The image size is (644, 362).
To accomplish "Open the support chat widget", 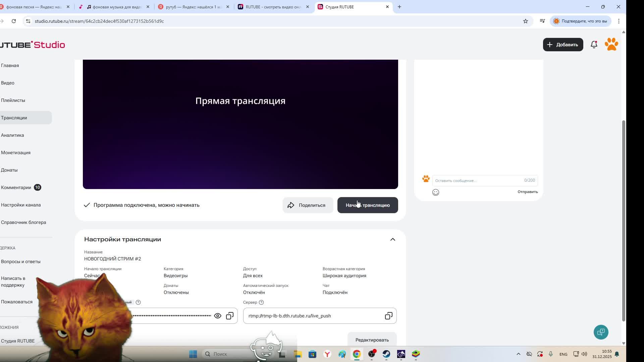I will (601, 332).
